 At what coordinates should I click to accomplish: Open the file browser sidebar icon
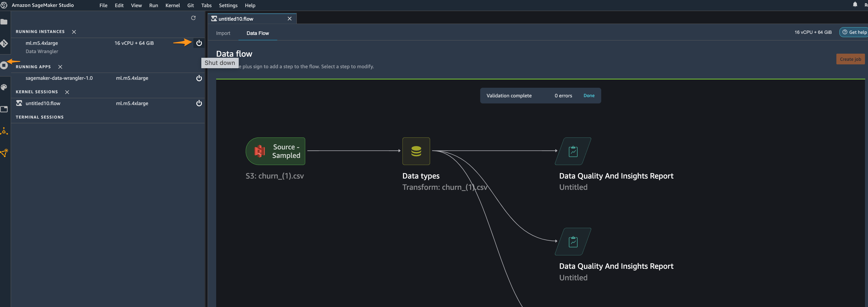[4, 22]
